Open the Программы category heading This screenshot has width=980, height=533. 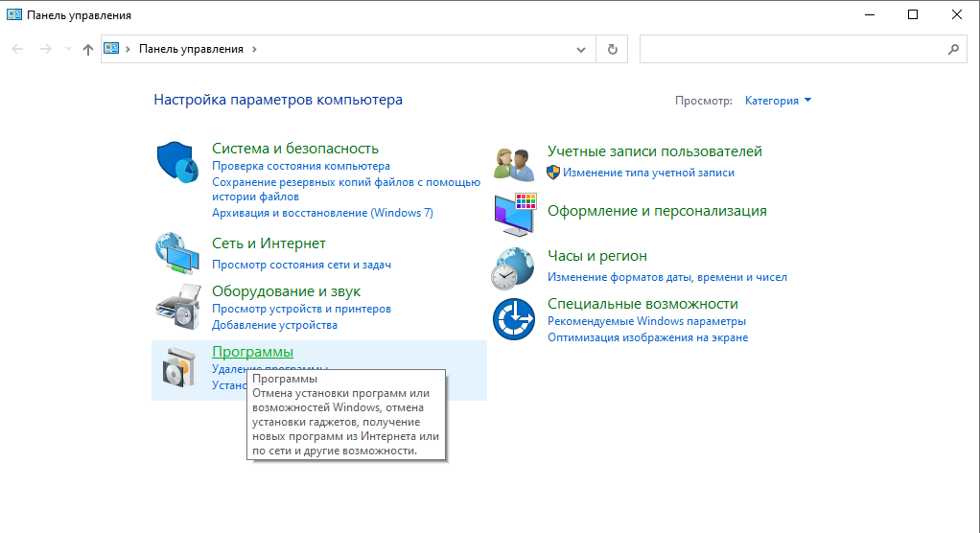(x=252, y=352)
